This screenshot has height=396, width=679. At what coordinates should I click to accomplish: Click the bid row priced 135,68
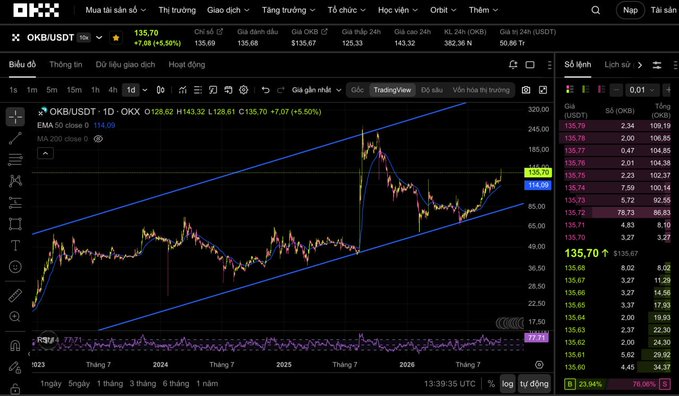(x=618, y=268)
